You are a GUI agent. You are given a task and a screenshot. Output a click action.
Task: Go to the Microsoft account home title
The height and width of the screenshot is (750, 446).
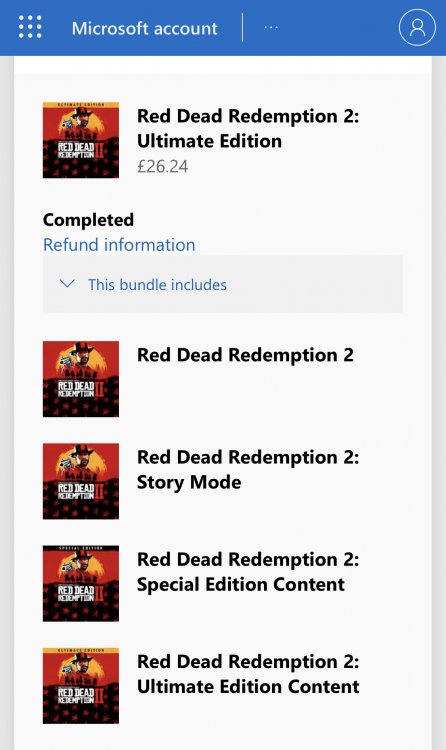[145, 28]
